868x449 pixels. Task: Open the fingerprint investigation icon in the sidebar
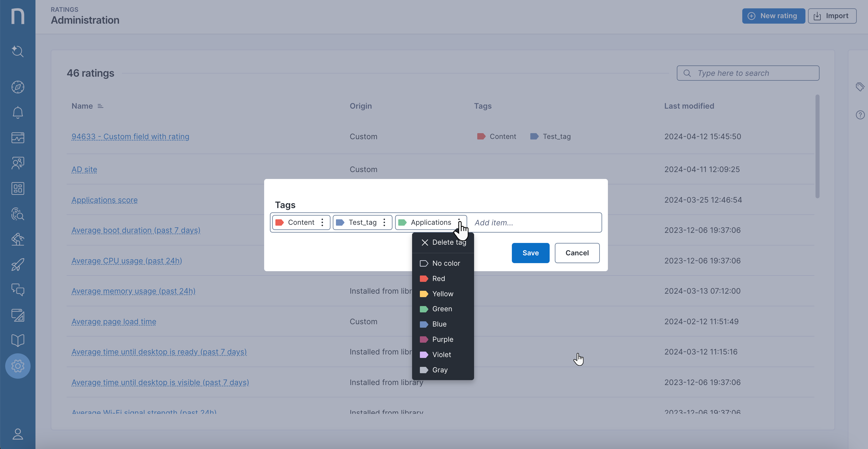[18, 214]
